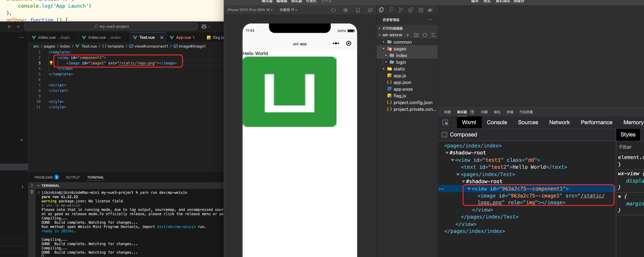This screenshot has width=644, height=257.
Task: Open the iPhone 12/13 (Pro) device dropdown
Action: tap(250, 10)
